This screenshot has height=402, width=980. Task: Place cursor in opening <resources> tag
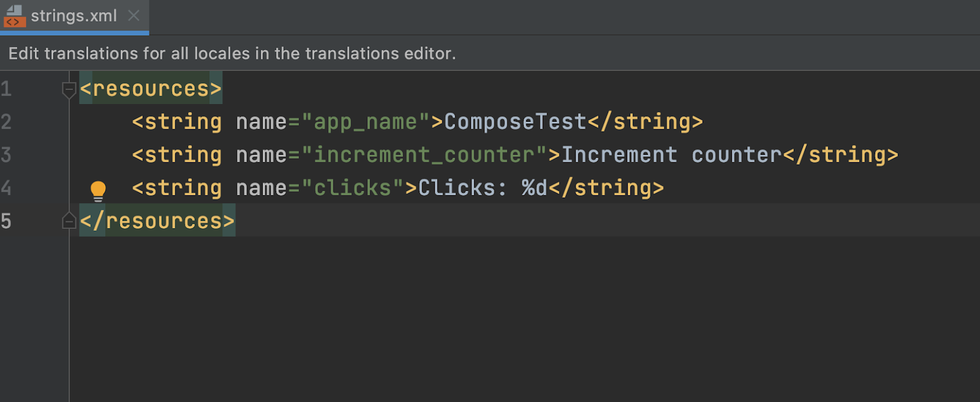click(151, 89)
